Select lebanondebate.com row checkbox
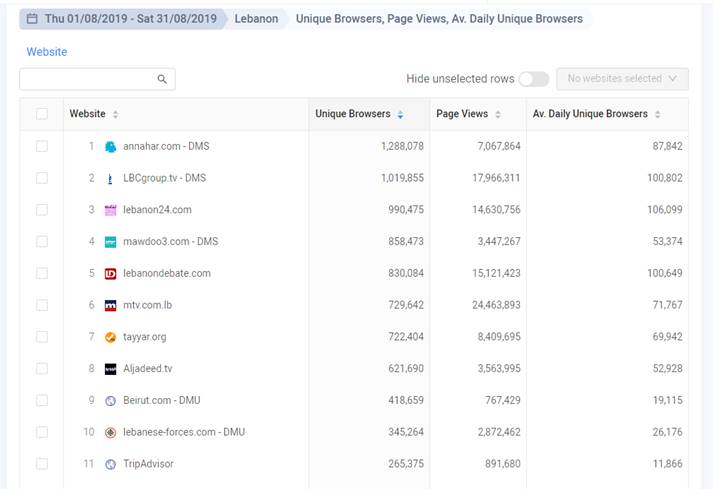This screenshot has width=713, height=489. (x=42, y=273)
